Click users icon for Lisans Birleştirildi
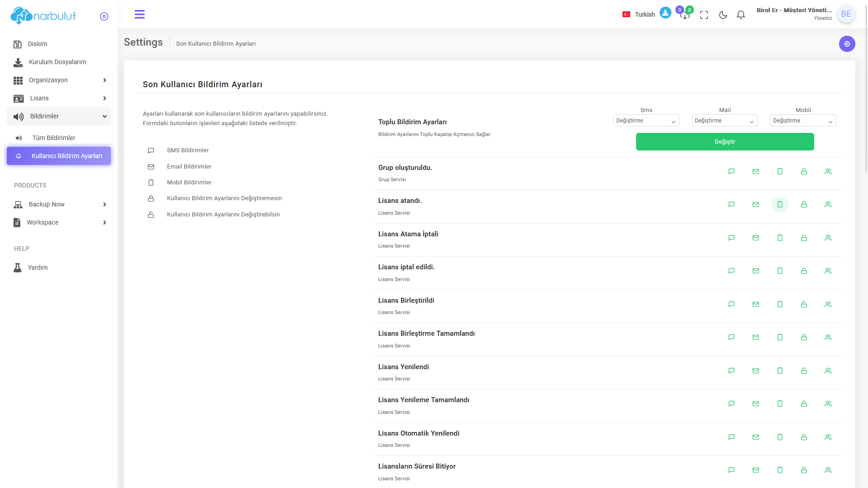Viewport: 868px width, 488px height. coord(828,305)
